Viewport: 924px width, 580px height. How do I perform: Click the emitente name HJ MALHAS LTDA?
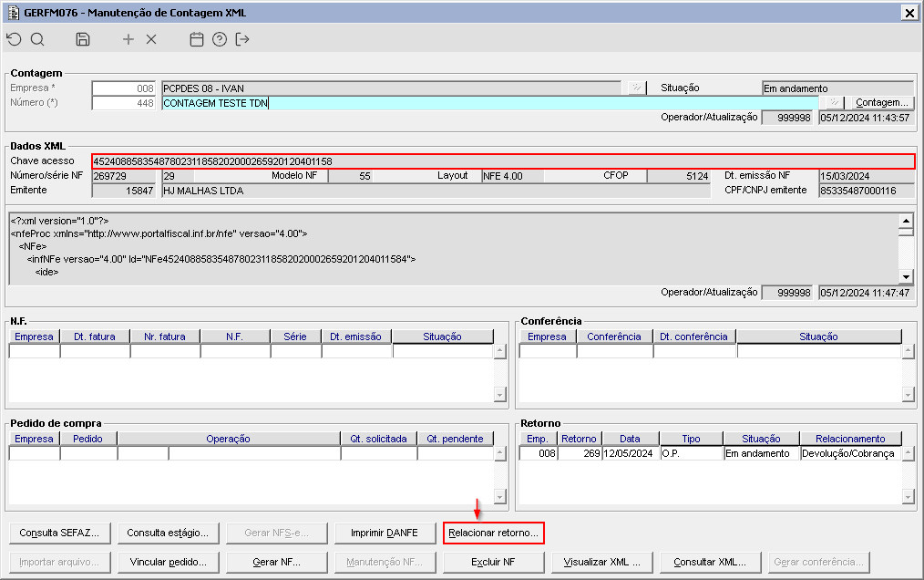click(436, 191)
